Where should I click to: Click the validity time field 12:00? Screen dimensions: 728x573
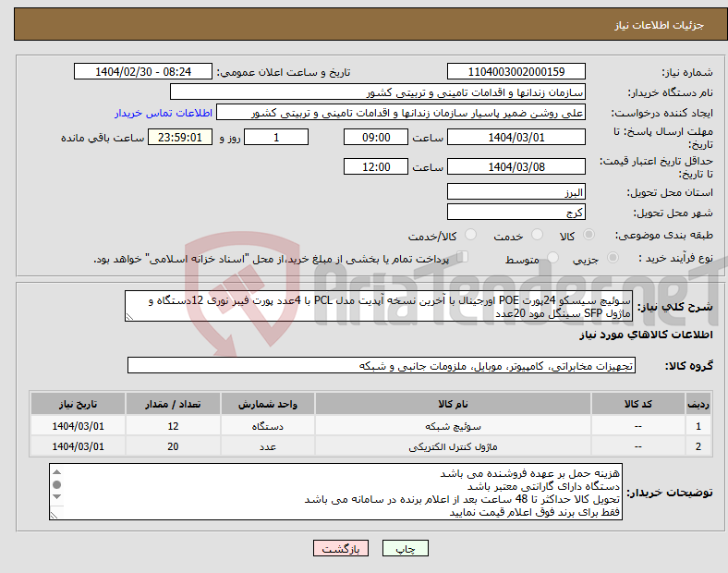point(376,166)
